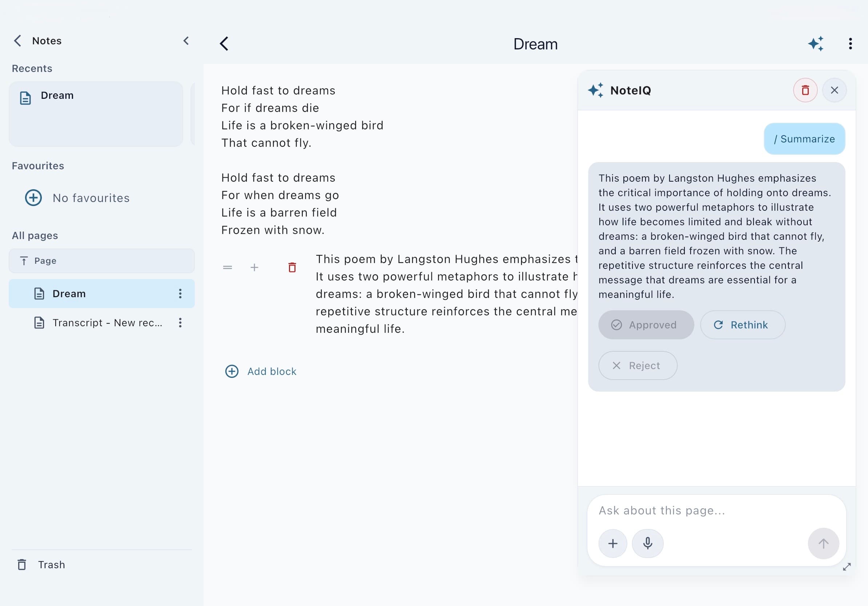Click the Page item under All pages

tap(102, 261)
